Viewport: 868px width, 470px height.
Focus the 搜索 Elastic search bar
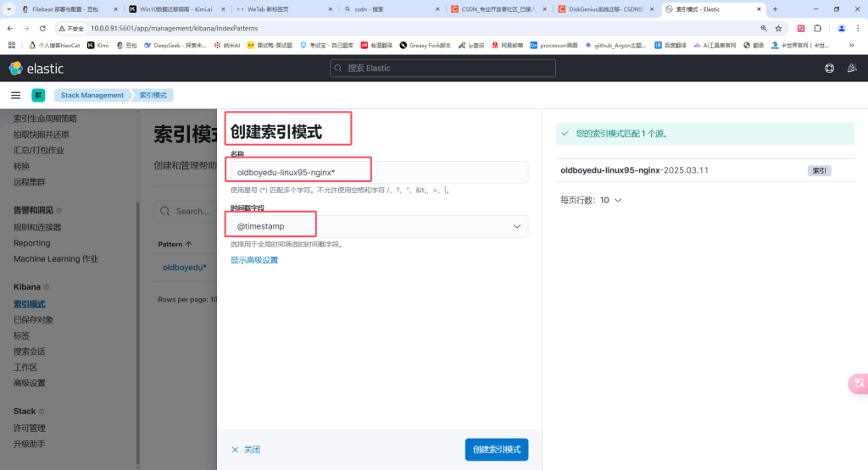click(442, 68)
